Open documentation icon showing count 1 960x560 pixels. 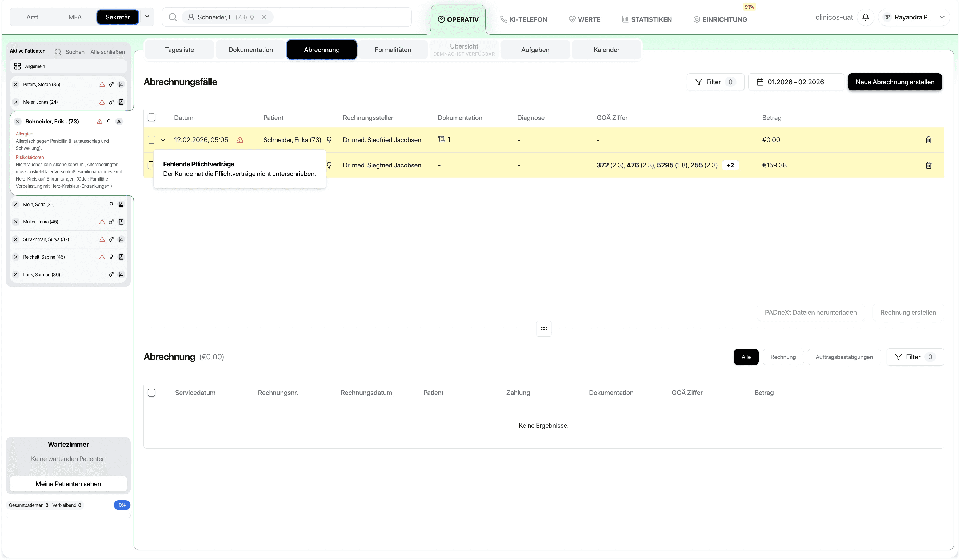[442, 139]
